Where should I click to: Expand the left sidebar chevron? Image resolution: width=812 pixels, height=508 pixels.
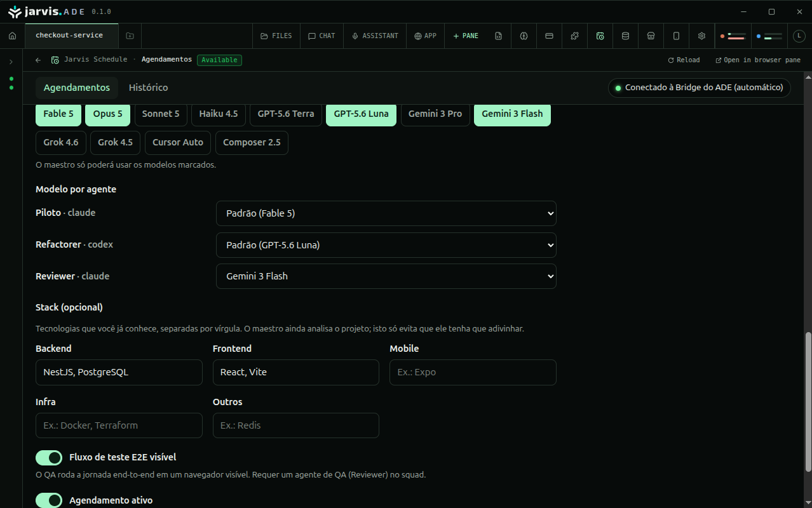(x=11, y=62)
